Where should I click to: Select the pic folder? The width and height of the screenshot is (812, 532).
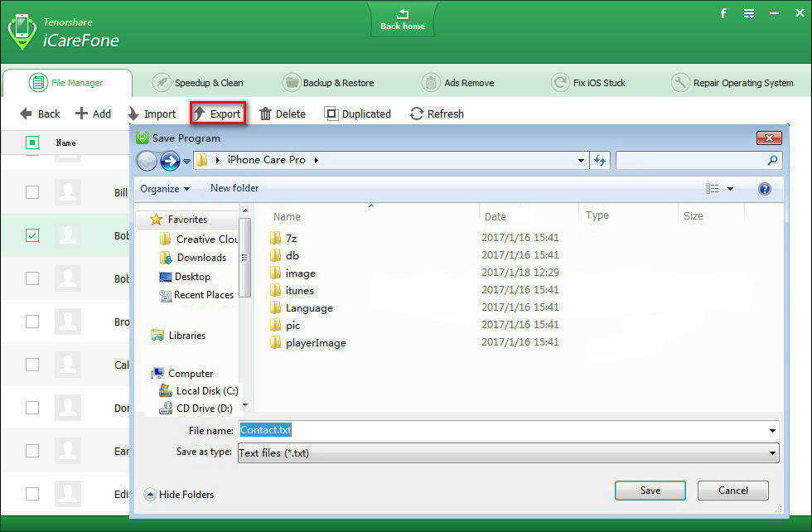tap(285, 326)
